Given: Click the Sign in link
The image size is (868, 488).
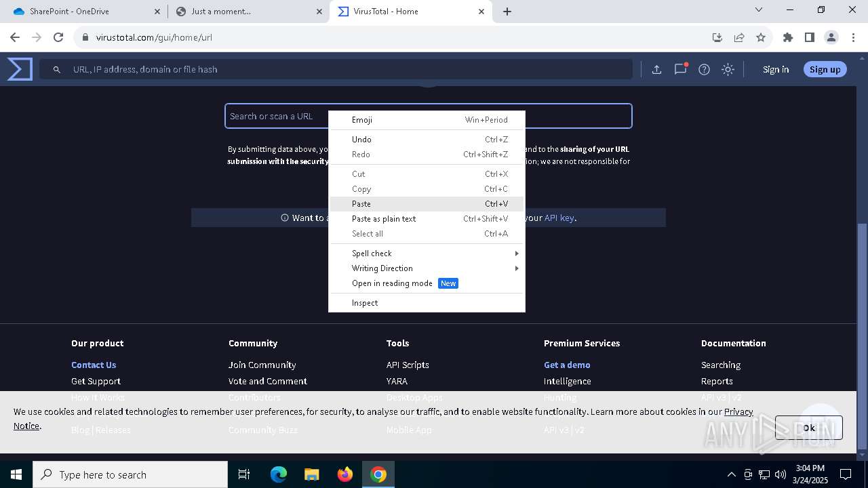Looking at the screenshot, I should (x=776, y=69).
